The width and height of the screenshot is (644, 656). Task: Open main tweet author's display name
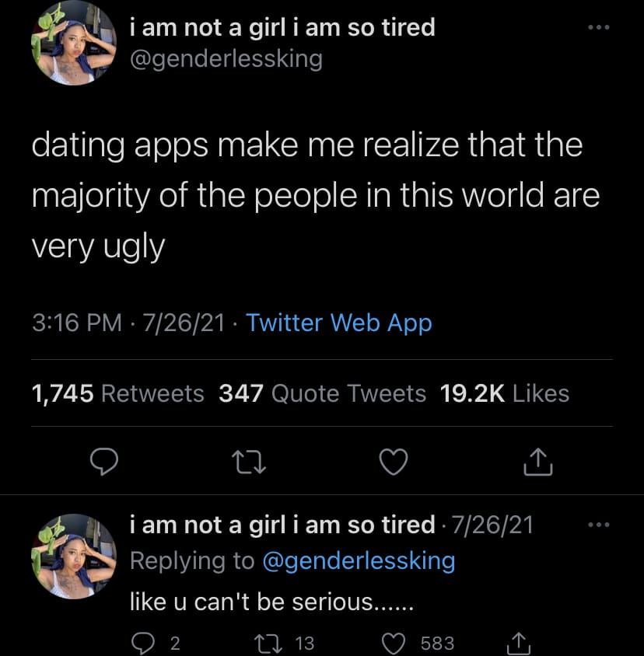click(x=282, y=28)
